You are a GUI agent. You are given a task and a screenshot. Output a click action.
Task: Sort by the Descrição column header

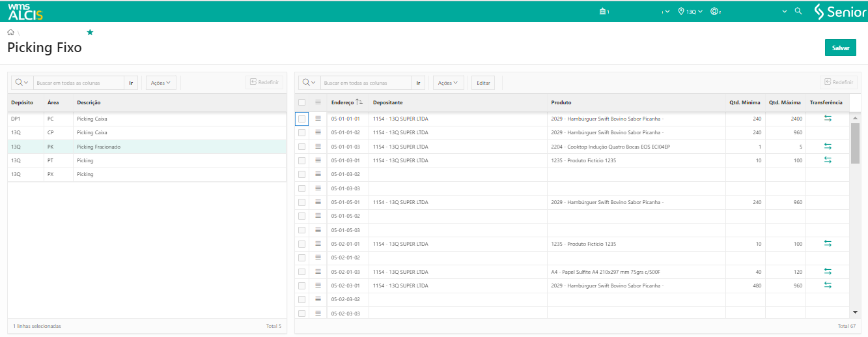89,102
